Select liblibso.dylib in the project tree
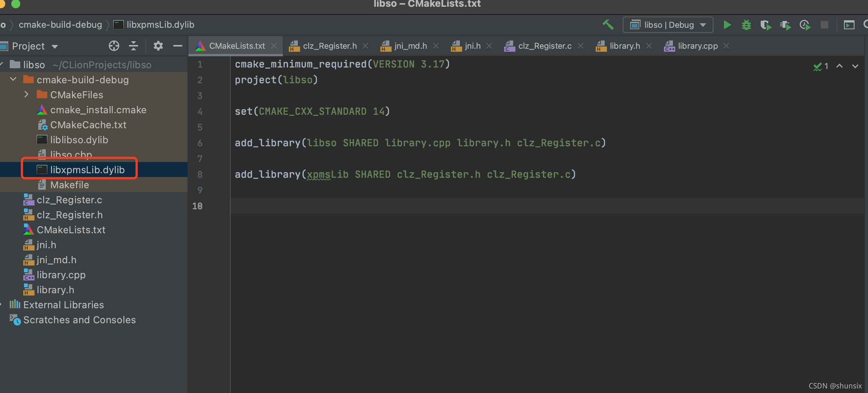 tap(94, 140)
